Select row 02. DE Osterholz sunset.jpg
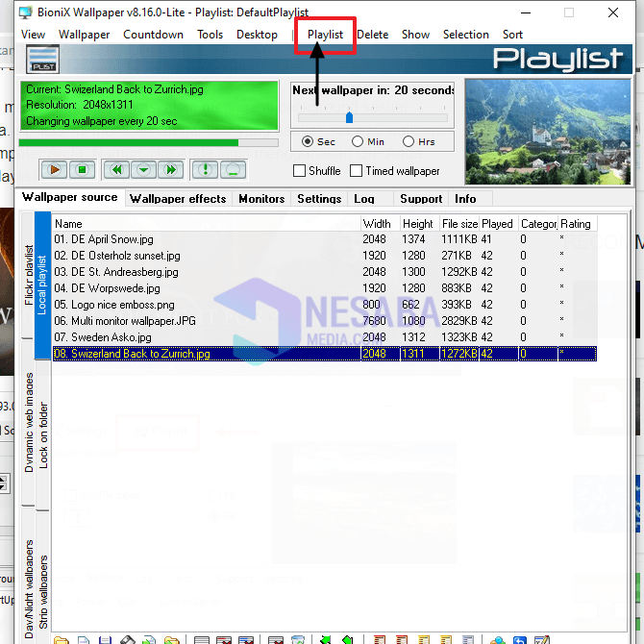Screen dimensions: 644x644 coord(325,256)
